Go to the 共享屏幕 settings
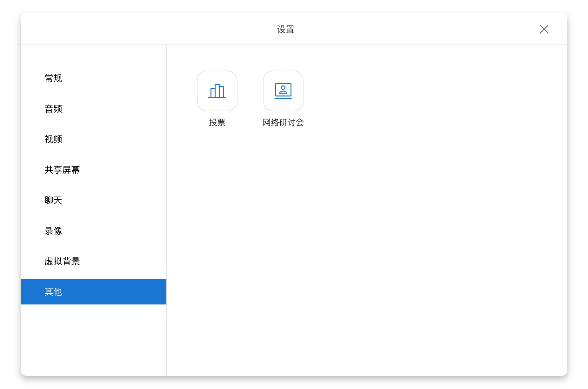Image resolution: width=588 pixels, height=389 pixels. 62,170
